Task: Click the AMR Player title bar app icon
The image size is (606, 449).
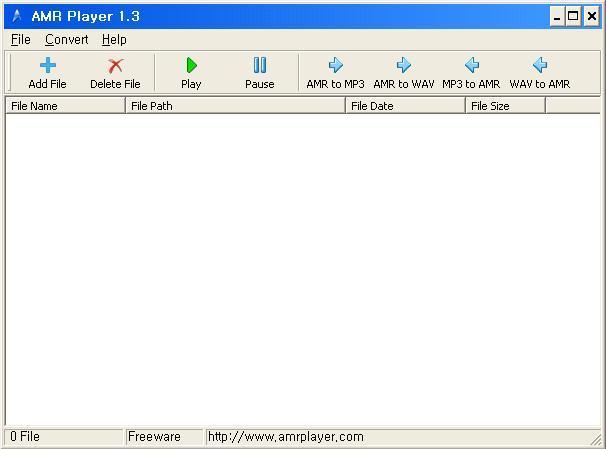Action: point(17,16)
